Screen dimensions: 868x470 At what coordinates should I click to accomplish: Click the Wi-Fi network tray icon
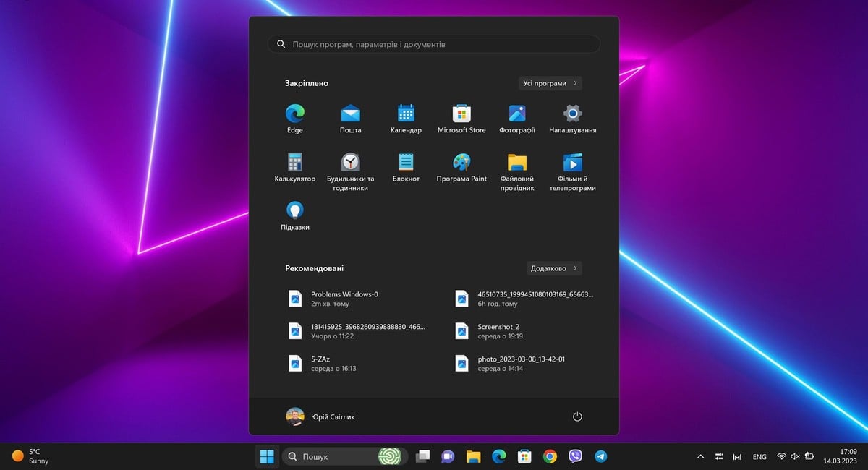coord(781,456)
